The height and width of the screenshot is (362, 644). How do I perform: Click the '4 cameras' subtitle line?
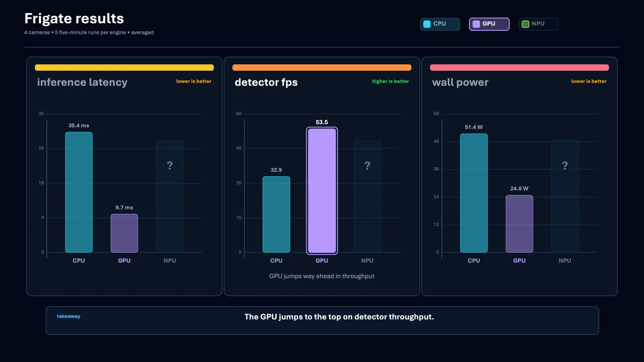(x=89, y=32)
